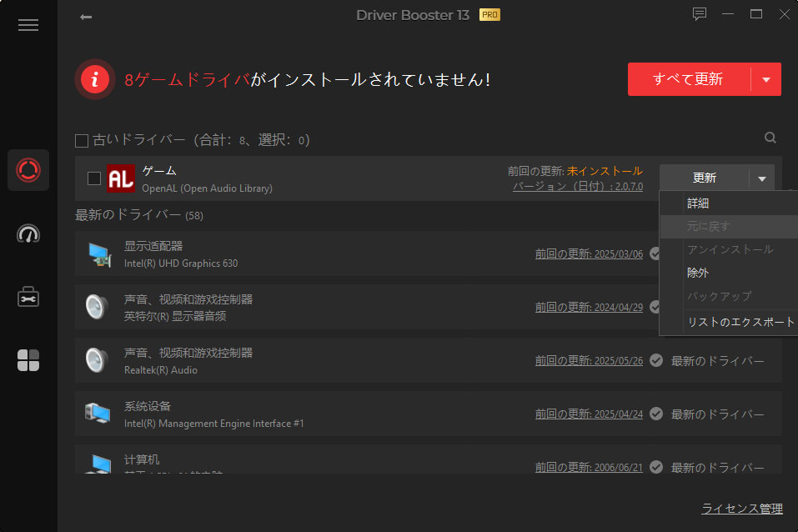Click the red info alert icon
This screenshot has width=798, height=532.
click(95, 79)
